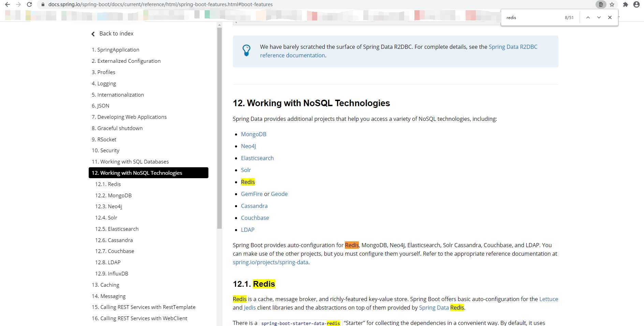
Task: Go to section 14. Messaging
Action: coord(108,296)
